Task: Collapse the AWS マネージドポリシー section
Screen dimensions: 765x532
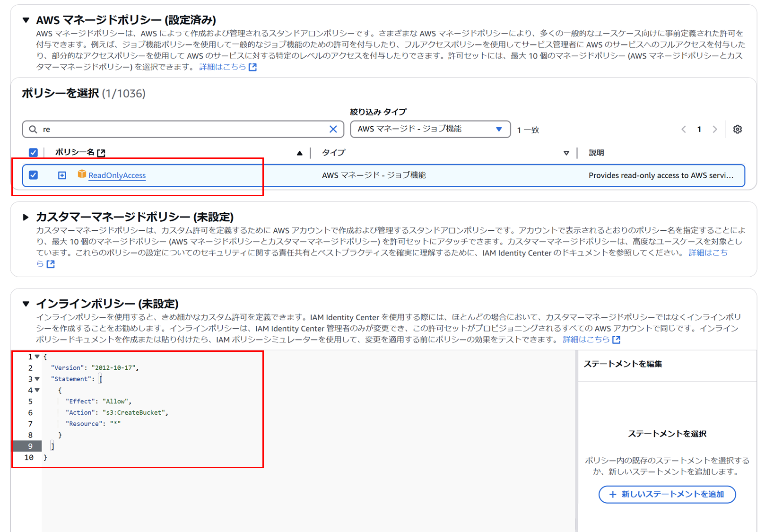Action: click(26, 20)
